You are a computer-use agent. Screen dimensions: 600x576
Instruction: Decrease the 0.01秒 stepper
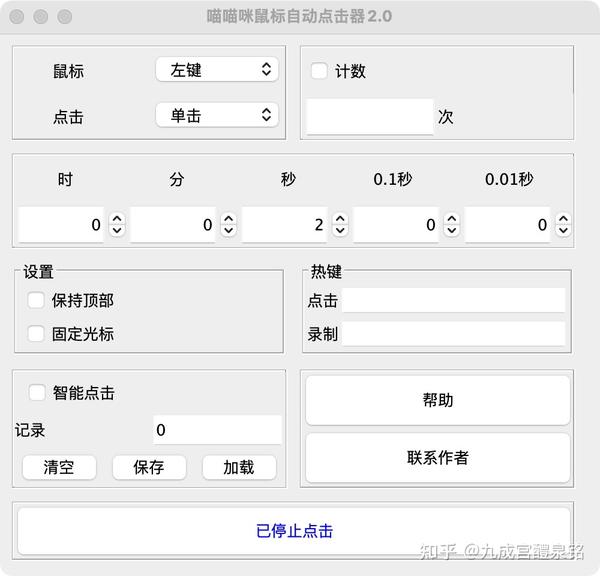[x=563, y=230]
